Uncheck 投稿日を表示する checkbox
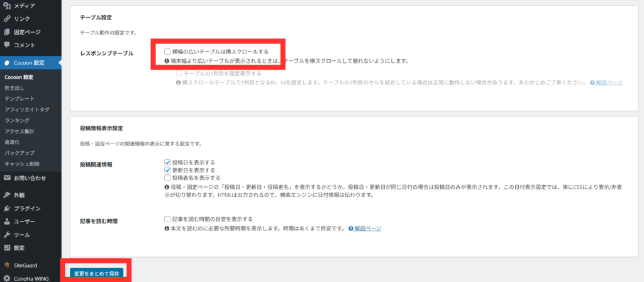The width and height of the screenshot is (644, 282). pyautogui.click(x=167, y=162)
